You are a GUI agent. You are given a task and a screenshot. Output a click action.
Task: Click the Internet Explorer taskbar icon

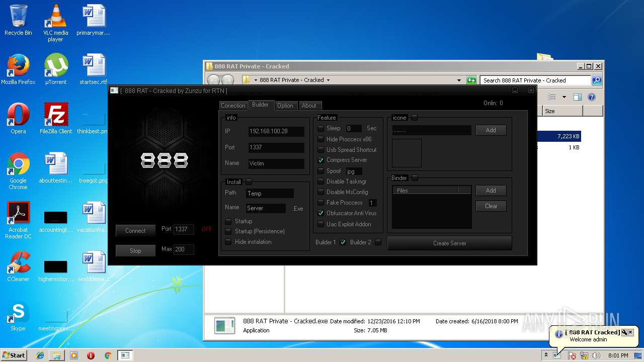click(40, 355)
